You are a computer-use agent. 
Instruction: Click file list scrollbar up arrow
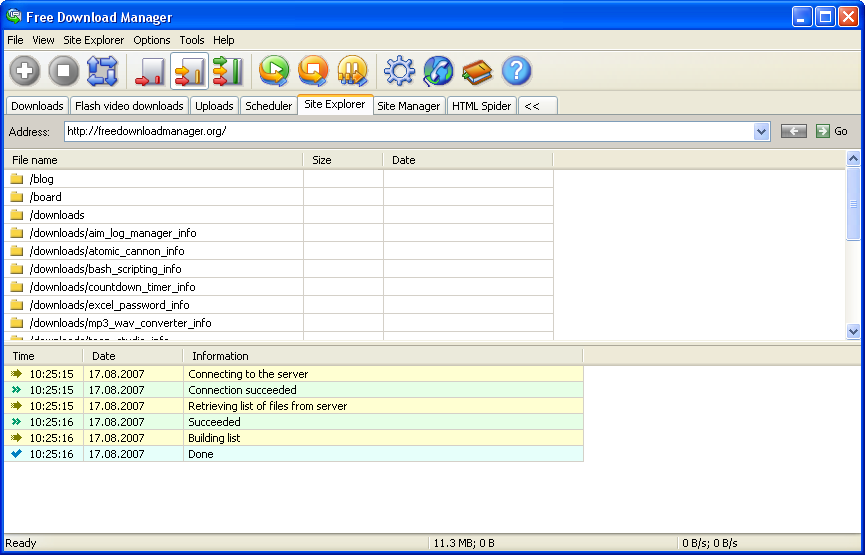coord(853,159)
